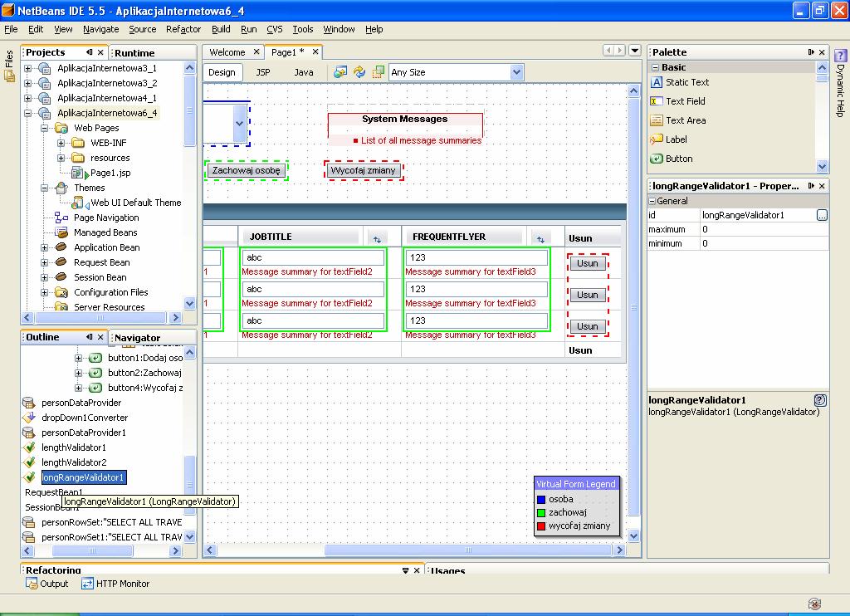Image resolution: width=850 pixels, height=616 pixels.
Task: Expand the WEB-INF folder
Action: pyautogui.click(x=61, y=143)
